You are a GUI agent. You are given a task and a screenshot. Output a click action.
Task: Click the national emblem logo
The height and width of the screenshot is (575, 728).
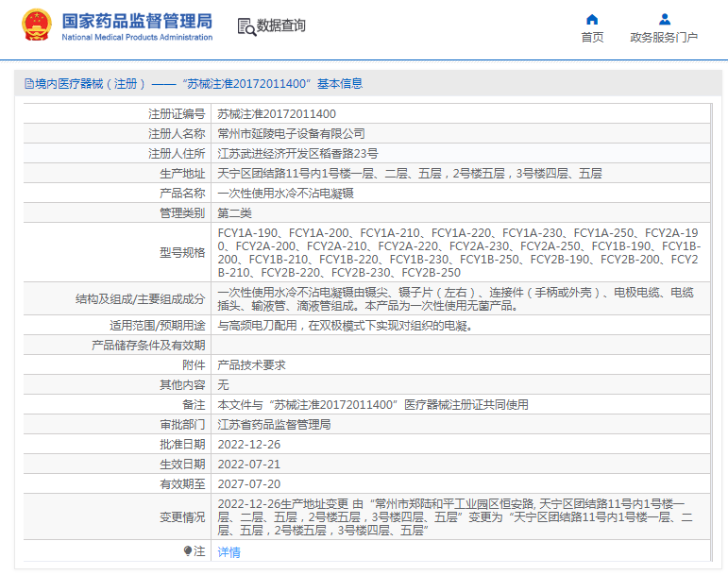point(37,25)
